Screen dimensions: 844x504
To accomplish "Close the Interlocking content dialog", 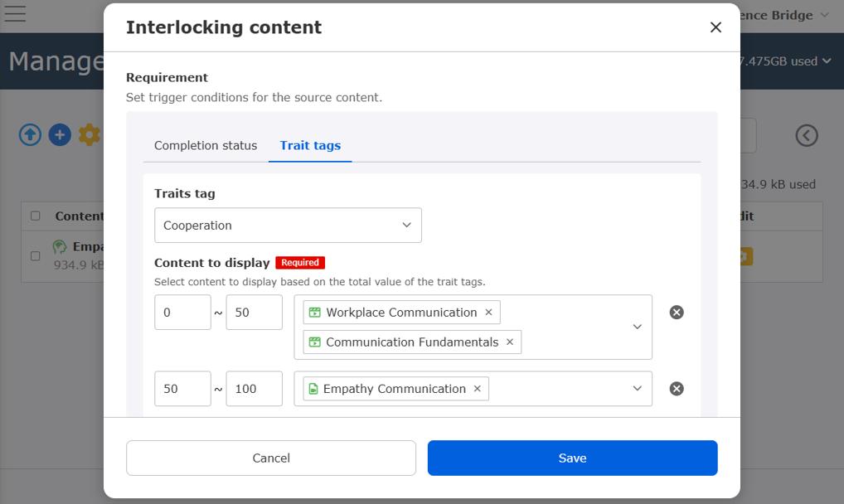I will [715, 27].
